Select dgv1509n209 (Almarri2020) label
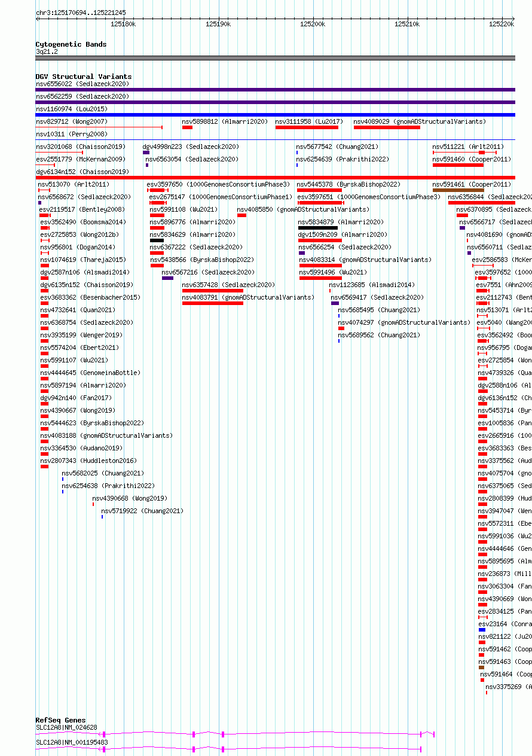The image size is (532, 756). [343, 234]
